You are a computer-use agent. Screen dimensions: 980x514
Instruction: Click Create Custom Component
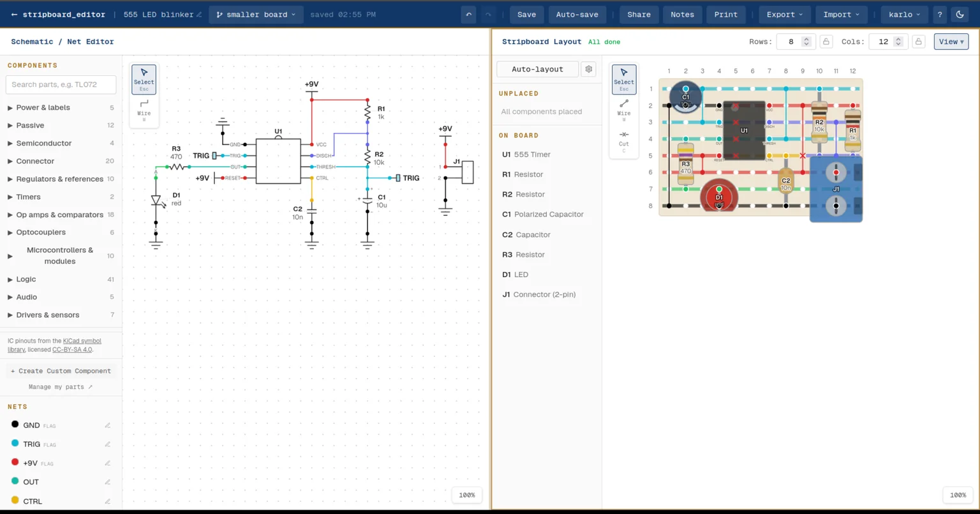coord(61,371)
